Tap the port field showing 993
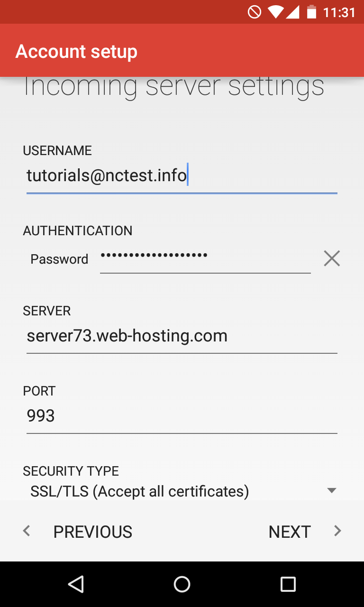This screenshot has width=364, height=607. [x=182, y=416]
